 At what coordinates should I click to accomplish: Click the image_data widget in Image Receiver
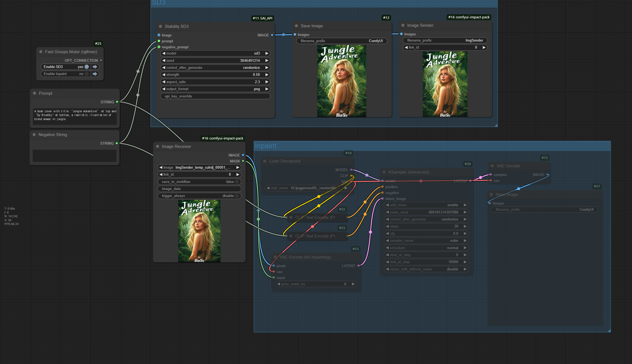199,189
